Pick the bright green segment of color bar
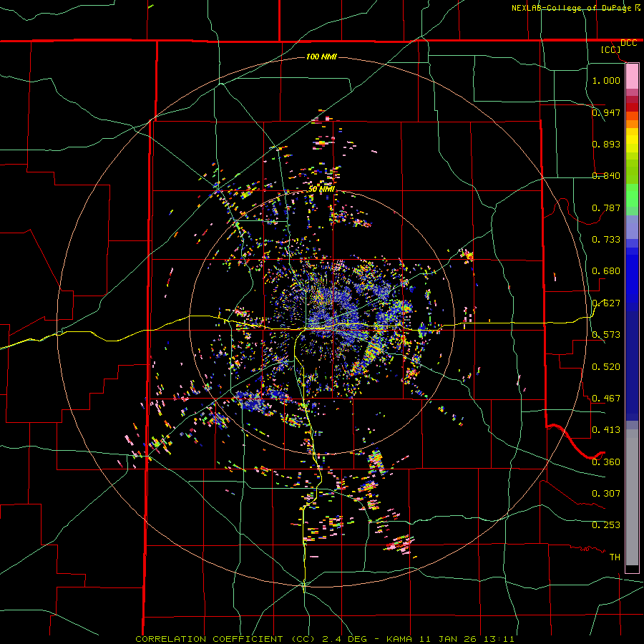The height and width of the screenshot is (644, 644). (632, 195)
